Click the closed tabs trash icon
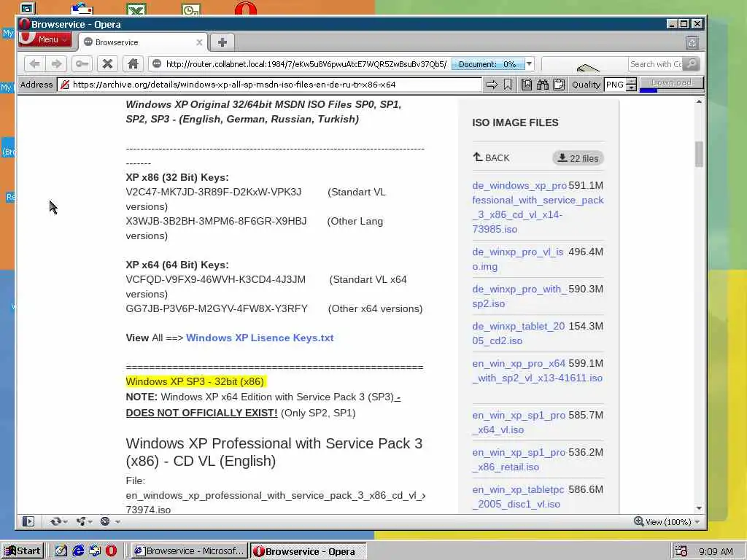 (692, 43)
